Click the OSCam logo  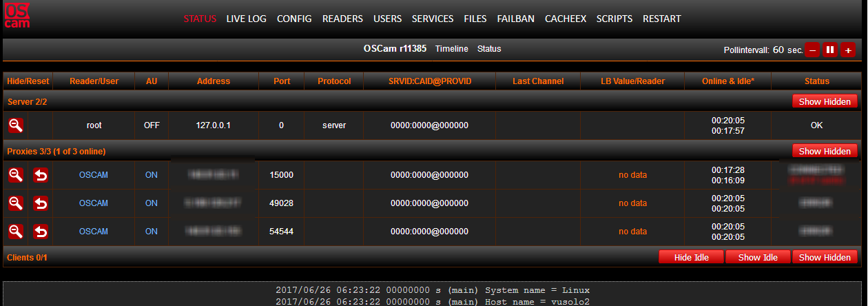click(x=17, y=16)
